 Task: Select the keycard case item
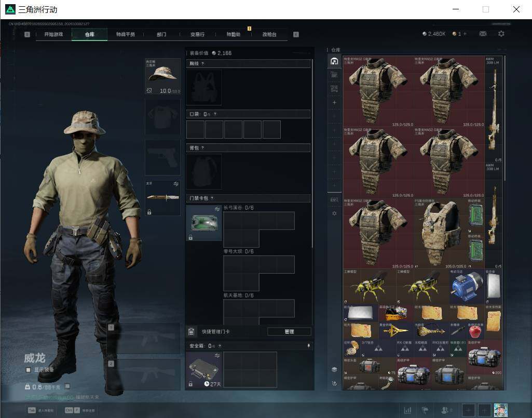coord(204,223)
